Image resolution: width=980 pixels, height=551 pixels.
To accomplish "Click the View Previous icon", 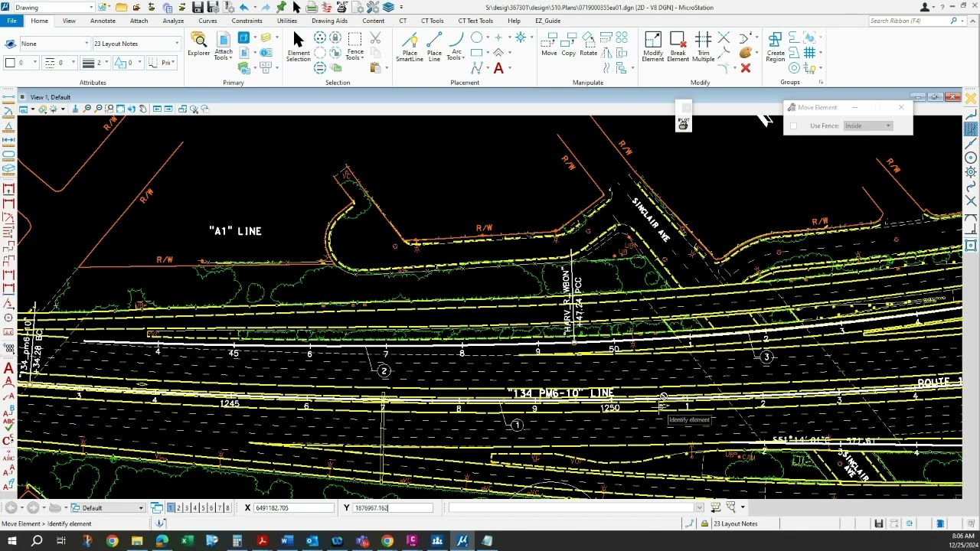I will (157, 109).
